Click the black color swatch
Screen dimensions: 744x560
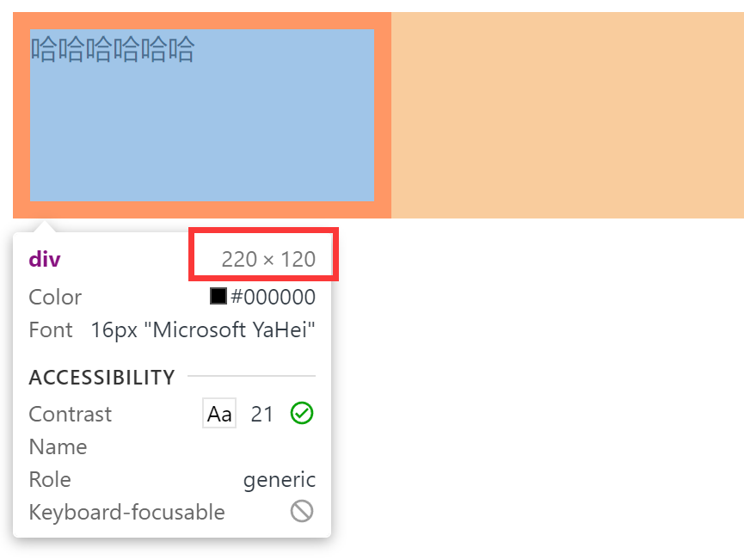[x=218, y=296]
